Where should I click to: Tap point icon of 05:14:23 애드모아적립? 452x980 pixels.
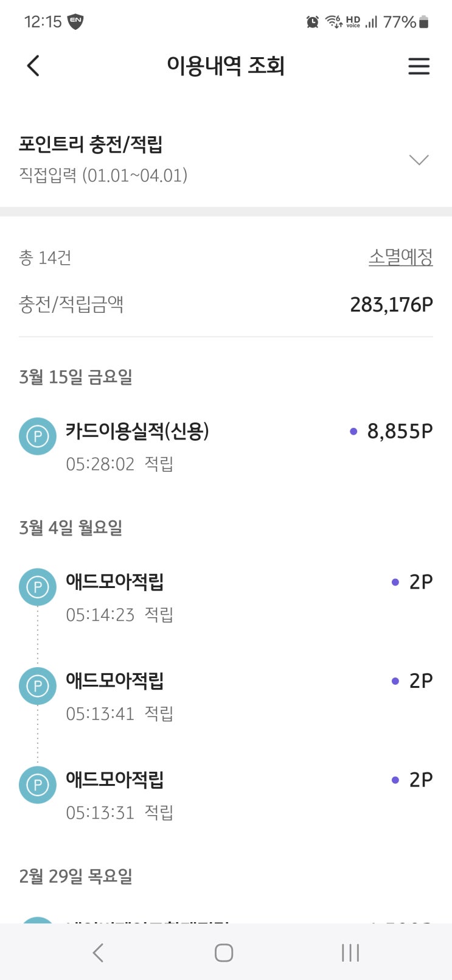pos(38,587)
